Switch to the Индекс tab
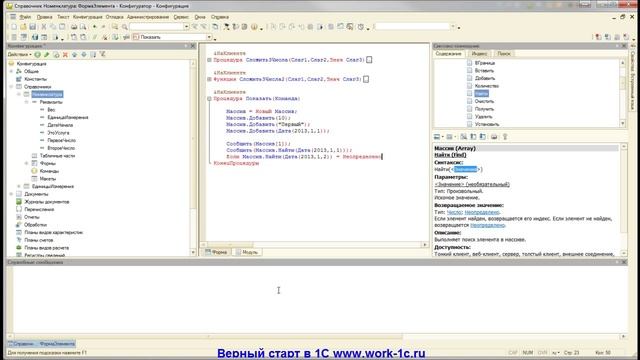This screenshot has width=640, height=360. 479,54
